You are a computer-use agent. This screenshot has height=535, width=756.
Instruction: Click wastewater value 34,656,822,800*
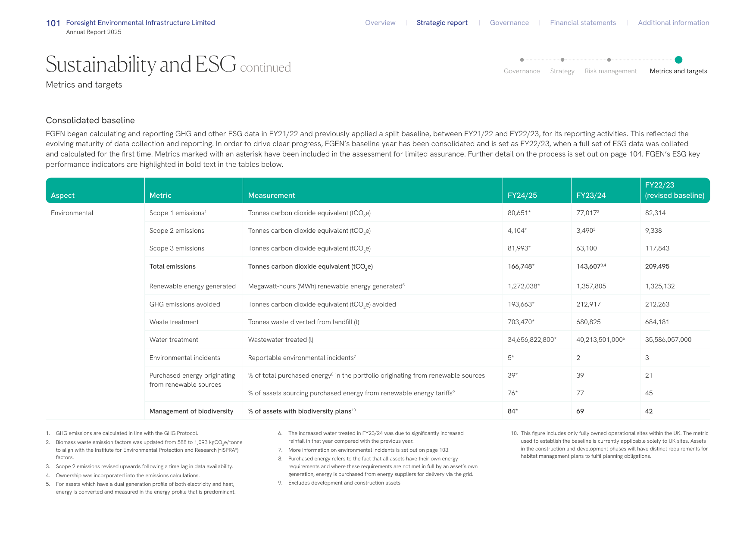[x=532, y=340]
